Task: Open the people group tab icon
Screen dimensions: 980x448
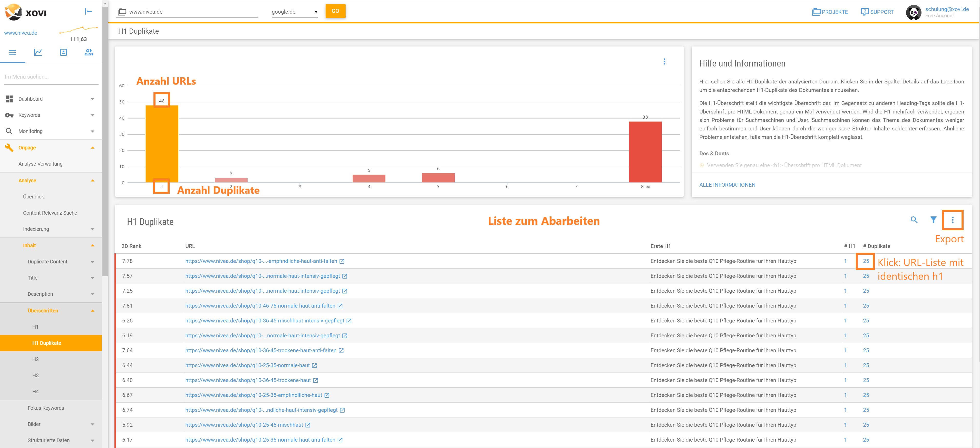Action: coord(89,53)
